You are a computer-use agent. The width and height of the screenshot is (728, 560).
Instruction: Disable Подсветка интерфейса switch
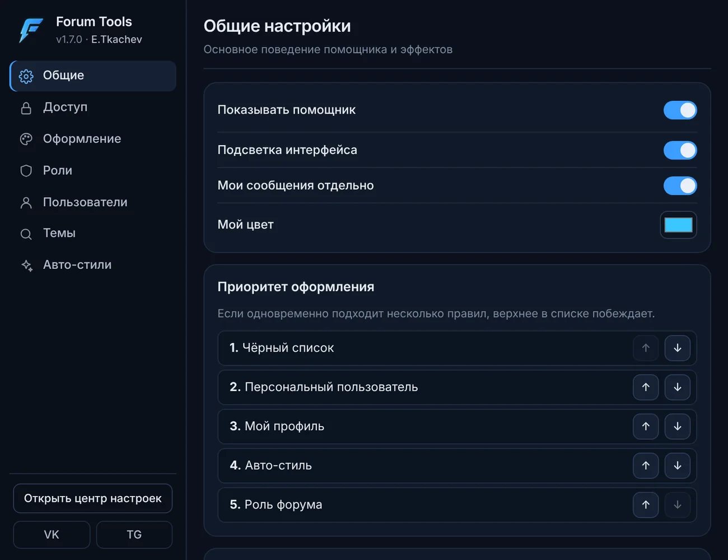pos(680,150)
